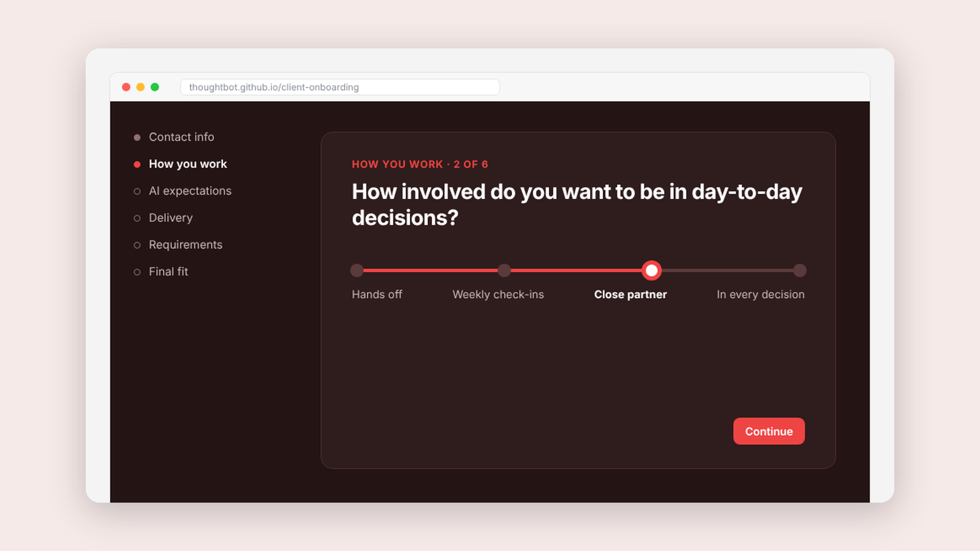Viewport: 980px width, 551px height.
Task: Select the Hands off label
Action: [x=377, y=294]
